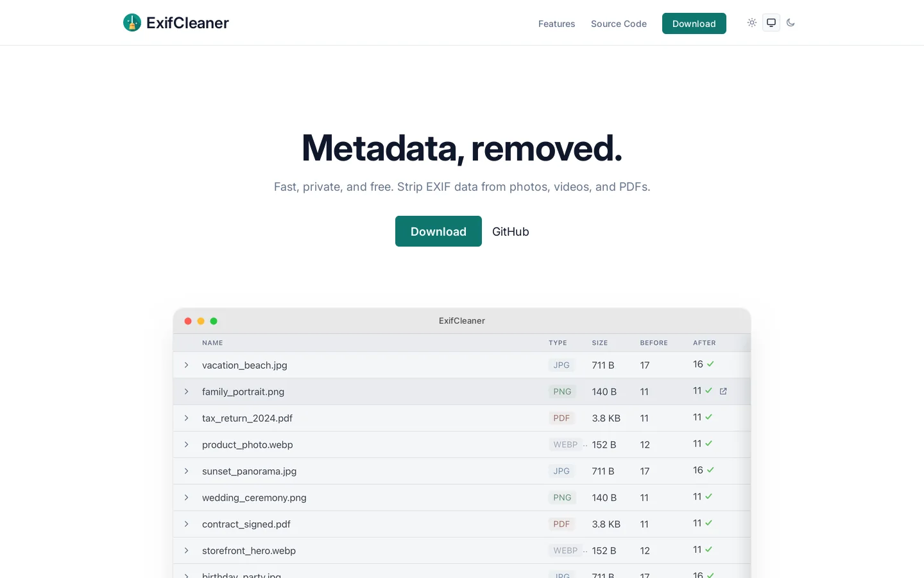Expand the wedding_ceremony.png row
The image size is (924, 578).
point(187,498)
